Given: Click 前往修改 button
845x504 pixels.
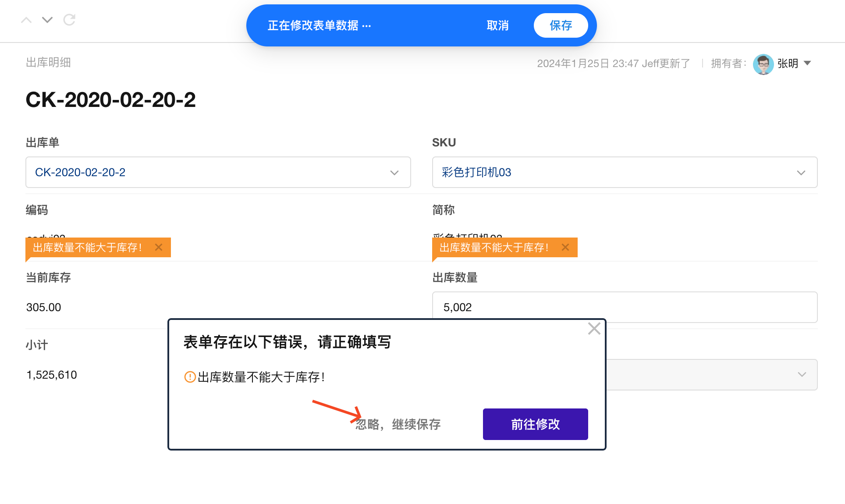Looking at the screenshot, I should (535, 424).
